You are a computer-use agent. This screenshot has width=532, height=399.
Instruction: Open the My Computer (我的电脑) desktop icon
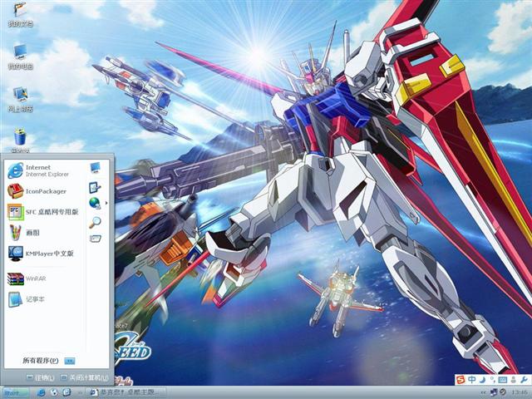[x=20, y=57]
